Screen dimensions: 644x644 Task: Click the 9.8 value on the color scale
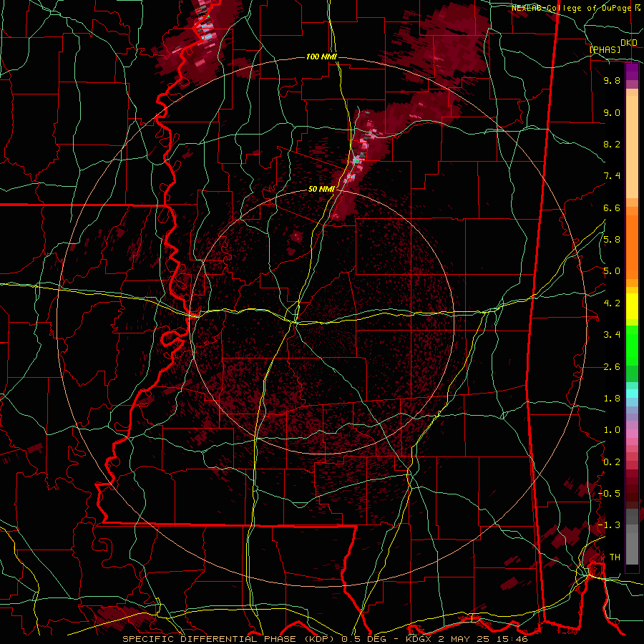click(612, 81)
